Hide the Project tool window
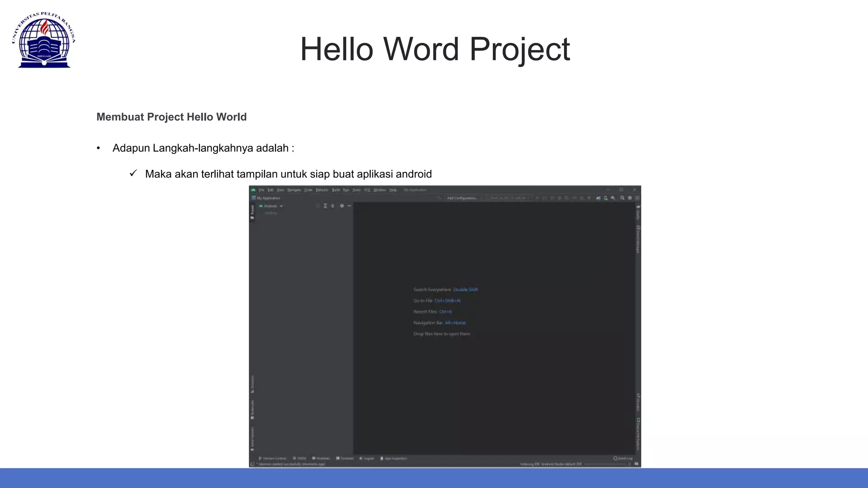This screenshot has height=488, width=868. click(x=350, y=206)
